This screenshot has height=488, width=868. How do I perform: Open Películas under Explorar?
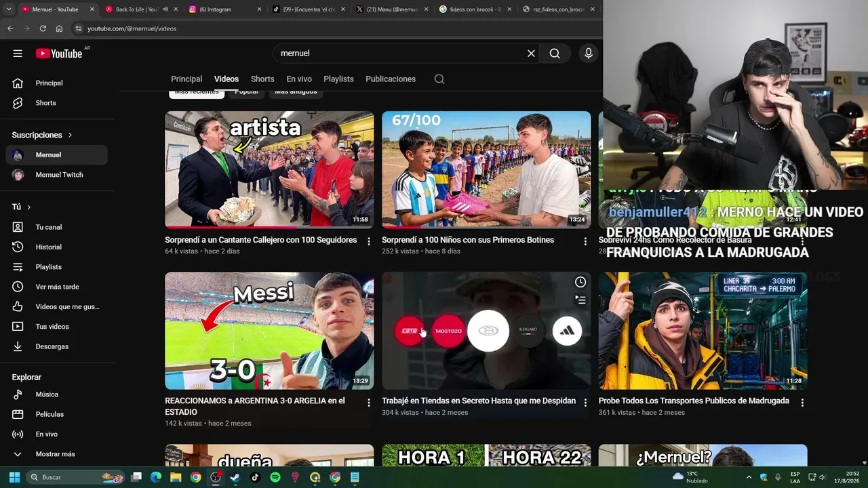point(58,414)
